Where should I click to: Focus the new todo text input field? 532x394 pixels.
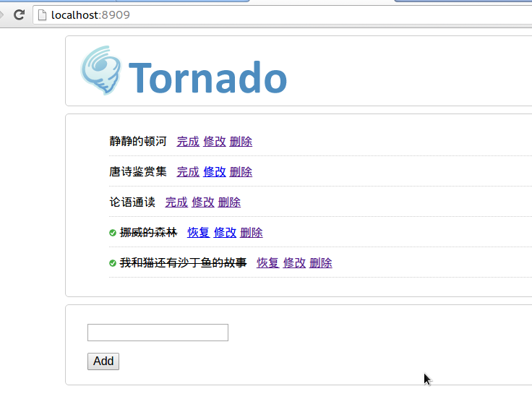[158, 333]
